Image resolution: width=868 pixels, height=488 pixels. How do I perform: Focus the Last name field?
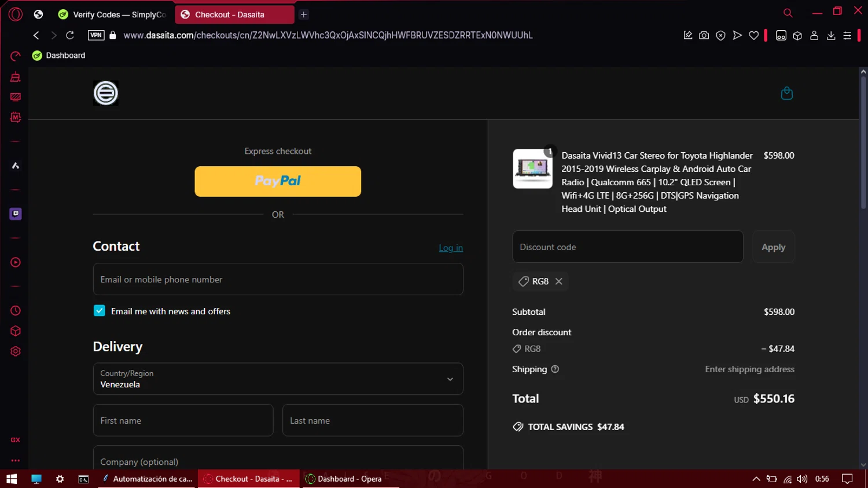373,420
